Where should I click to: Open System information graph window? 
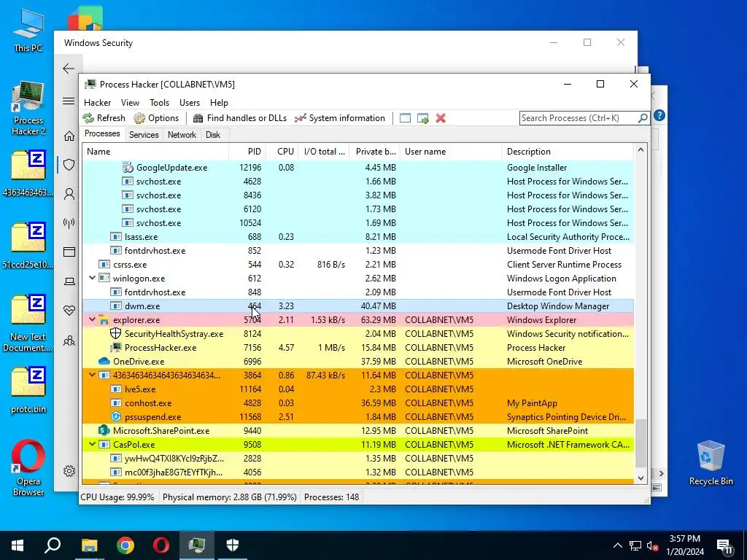(340, 118)
